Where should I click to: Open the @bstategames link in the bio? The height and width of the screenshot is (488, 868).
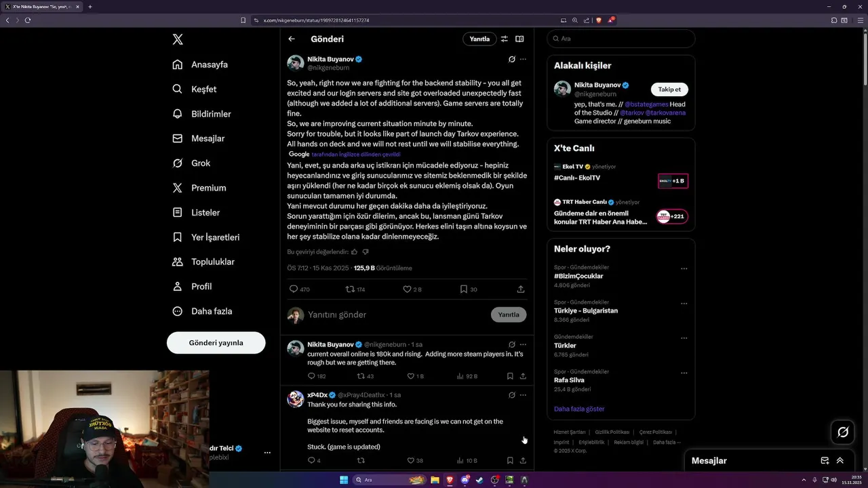[646, 104]
